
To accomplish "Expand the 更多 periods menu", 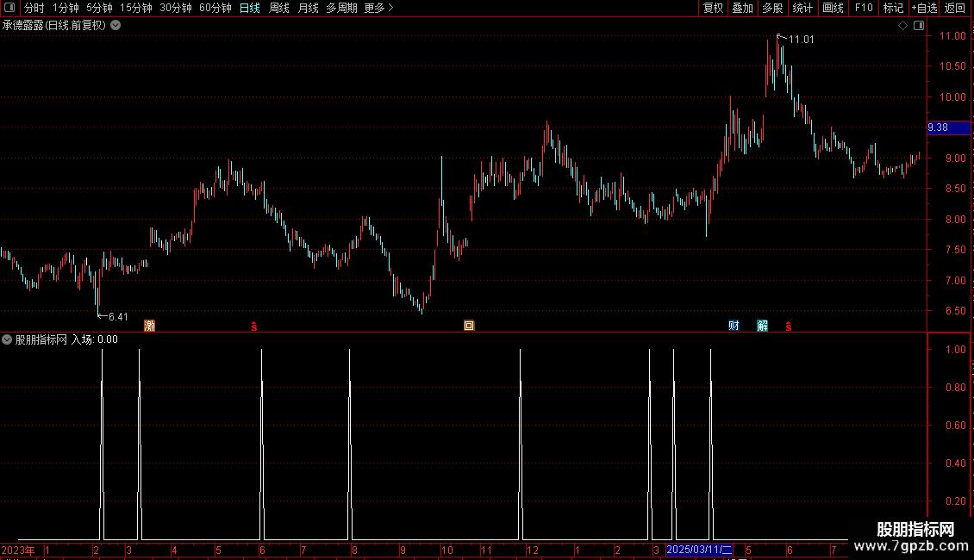I will tap(379, 8).
